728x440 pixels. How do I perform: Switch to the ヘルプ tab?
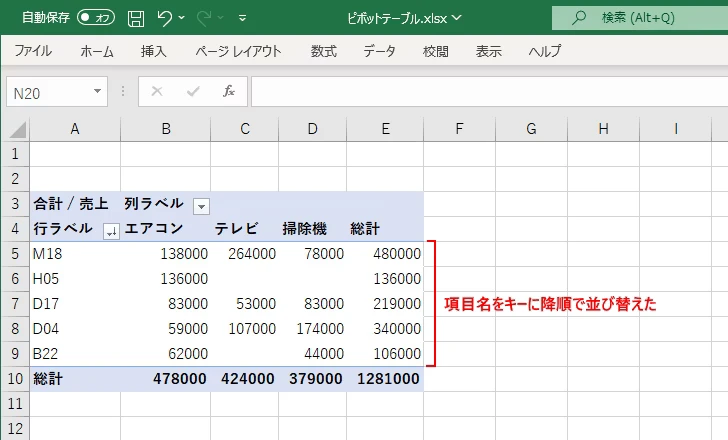point(545,51)
